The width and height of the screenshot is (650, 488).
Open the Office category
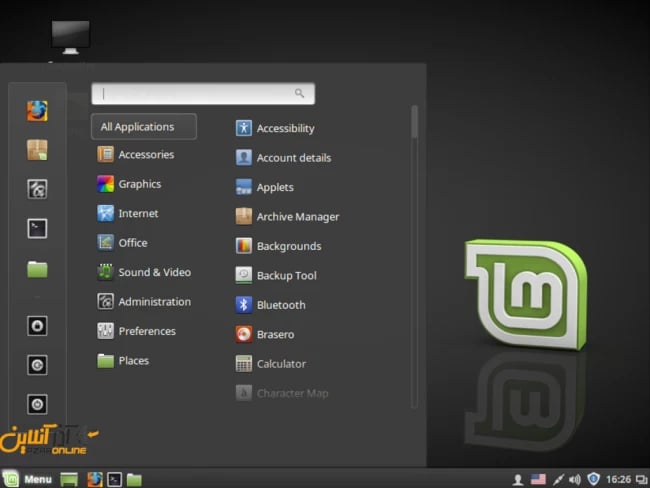point(123,243)
